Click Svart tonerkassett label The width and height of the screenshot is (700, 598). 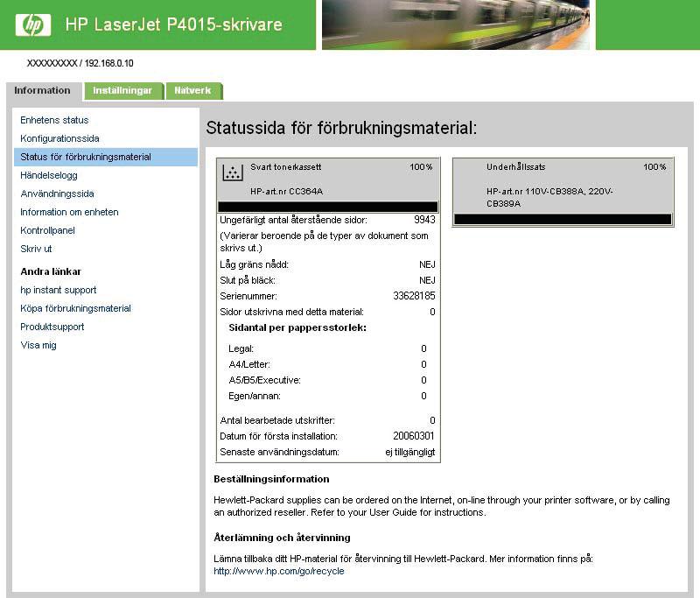pos(286,167)
